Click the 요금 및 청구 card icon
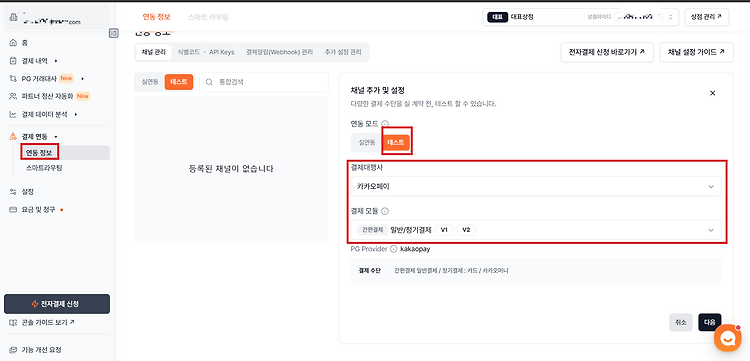The image size is (750, 361). (x=13, y=209)
